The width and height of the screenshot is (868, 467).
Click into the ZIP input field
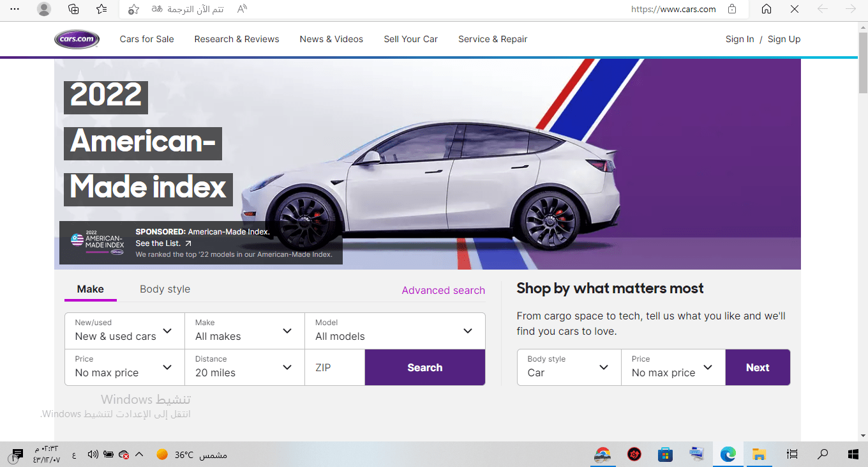(x=334, y=367)
